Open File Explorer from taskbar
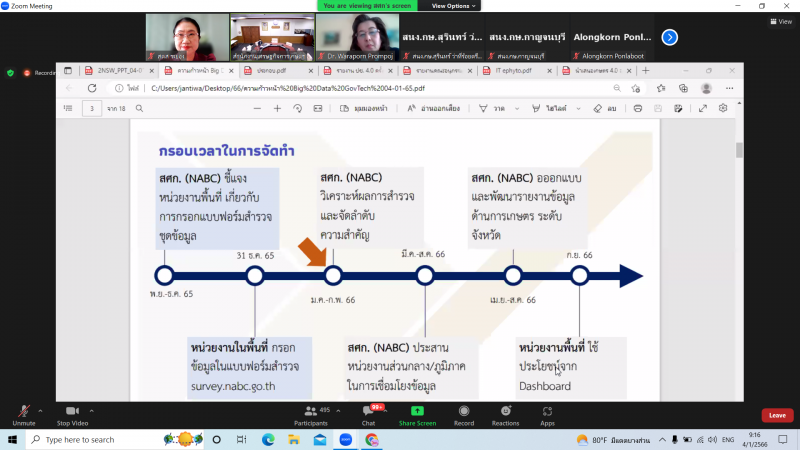 tap(294, 439)
